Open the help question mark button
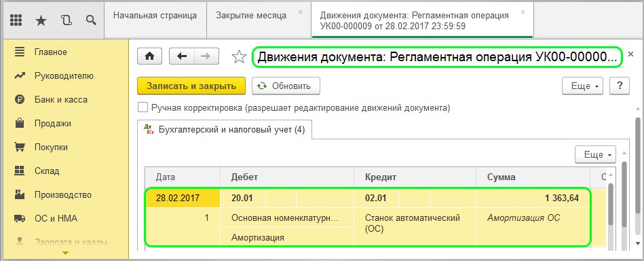The height and width of the screenshot is (261, 644). point(620,86)
